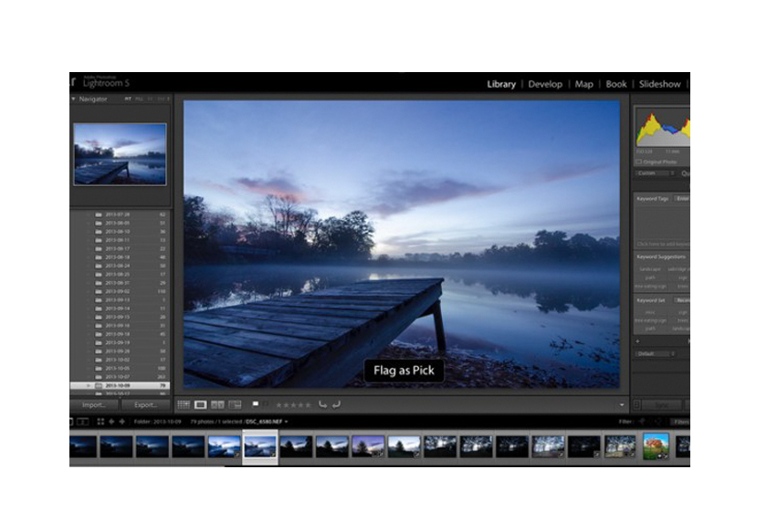Collapse the Navigator panel triangle
The height and width of the screenshot is (532, 767).
[x=74, y=99]
